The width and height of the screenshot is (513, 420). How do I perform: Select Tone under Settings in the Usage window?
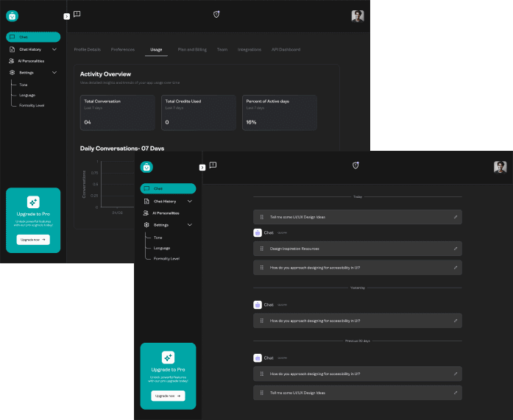(24, 85)
